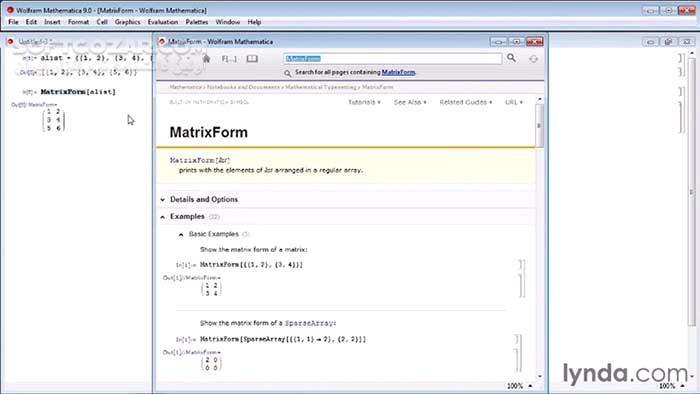This screenshot has width=700, height=394.
Task: Click 'Show the matrix form of a matrix:' text
Action: [x=254, y=249]
